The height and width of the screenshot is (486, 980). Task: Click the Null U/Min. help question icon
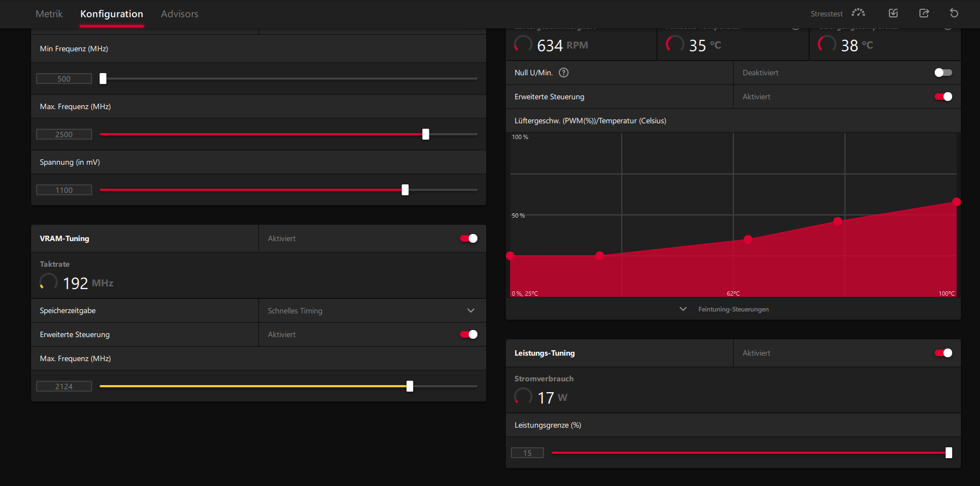564,73
